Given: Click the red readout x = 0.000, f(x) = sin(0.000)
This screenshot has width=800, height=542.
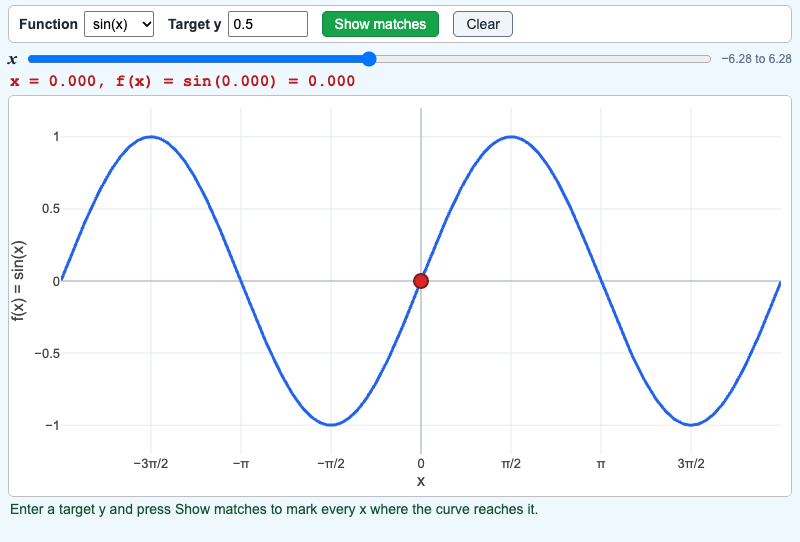Looking at the screenshot, I should tap(182, 81).
